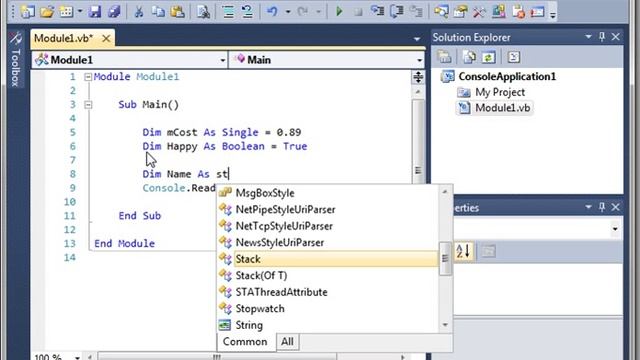Click the editor window split bar handle
The width and height of the screenshot is (640, 360).
(x=418, y=77)
